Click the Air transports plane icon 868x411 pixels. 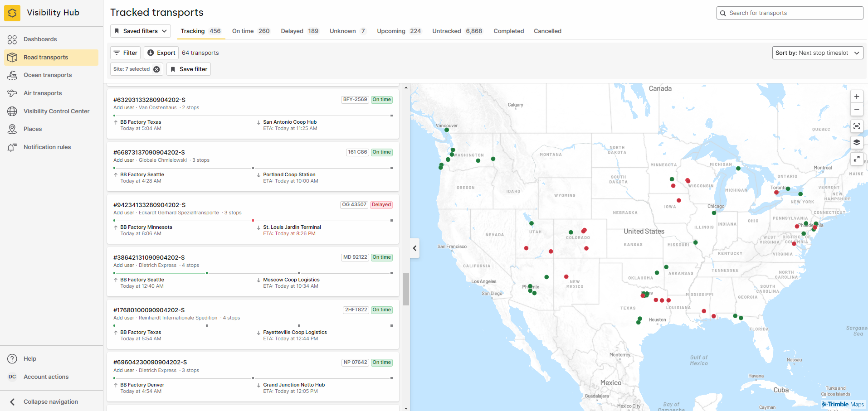coord(12,93)
